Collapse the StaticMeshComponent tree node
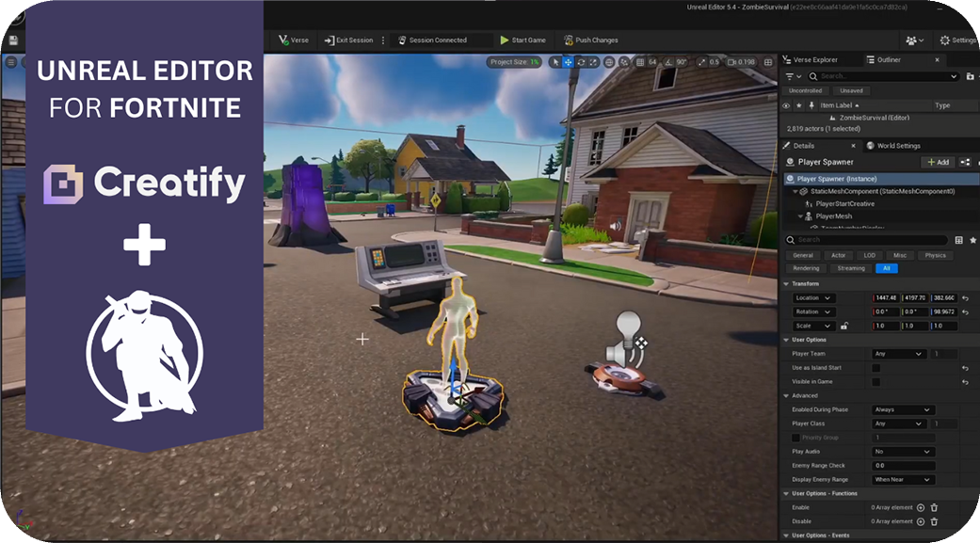This screenshot has height=543, width=980. pos(795,191)
